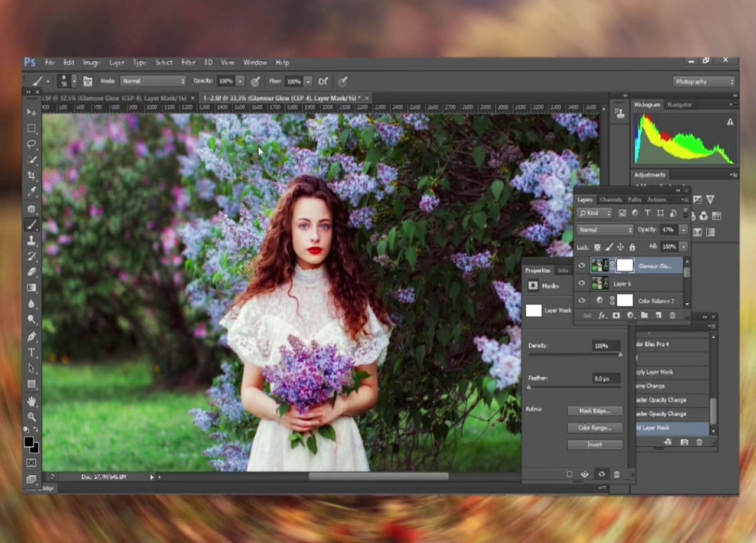The width and height of the screenshot is (756, 543).
Task: Open the layer Fill dropdown arrow
Action: pyautogui.click(x=683, y=247)
